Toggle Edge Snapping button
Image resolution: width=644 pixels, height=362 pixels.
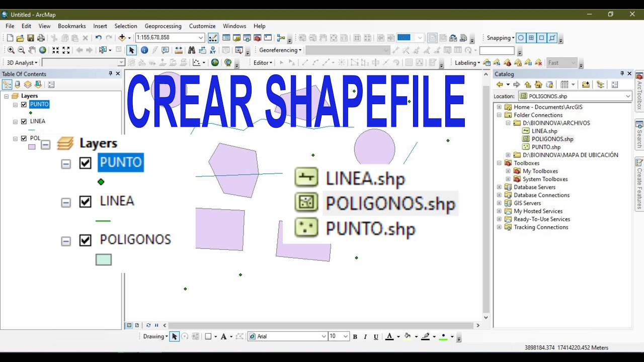(x=552, y=38)
